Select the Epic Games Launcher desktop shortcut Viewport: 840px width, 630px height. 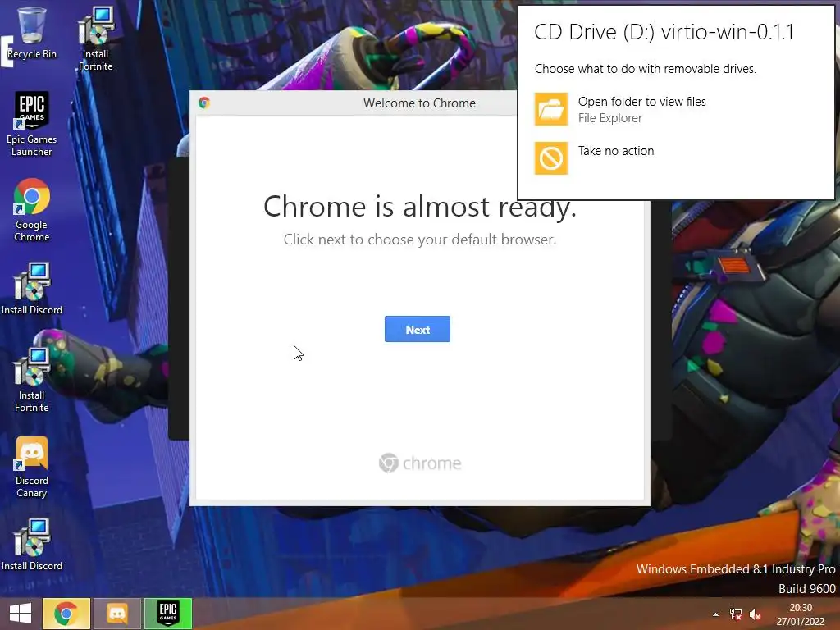(x=32, y=124)
